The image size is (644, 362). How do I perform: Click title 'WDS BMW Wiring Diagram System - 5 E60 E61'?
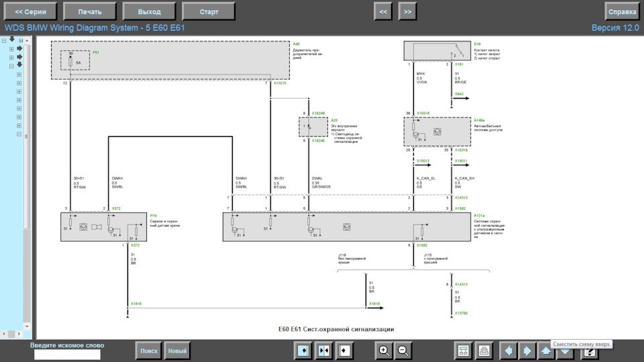(x=95, y=28)
